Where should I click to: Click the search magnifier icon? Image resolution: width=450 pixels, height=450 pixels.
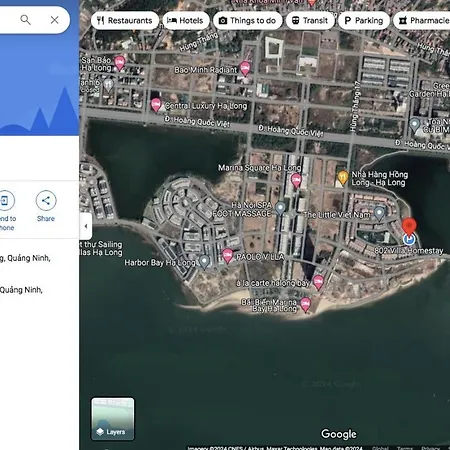tap(25, 20)
